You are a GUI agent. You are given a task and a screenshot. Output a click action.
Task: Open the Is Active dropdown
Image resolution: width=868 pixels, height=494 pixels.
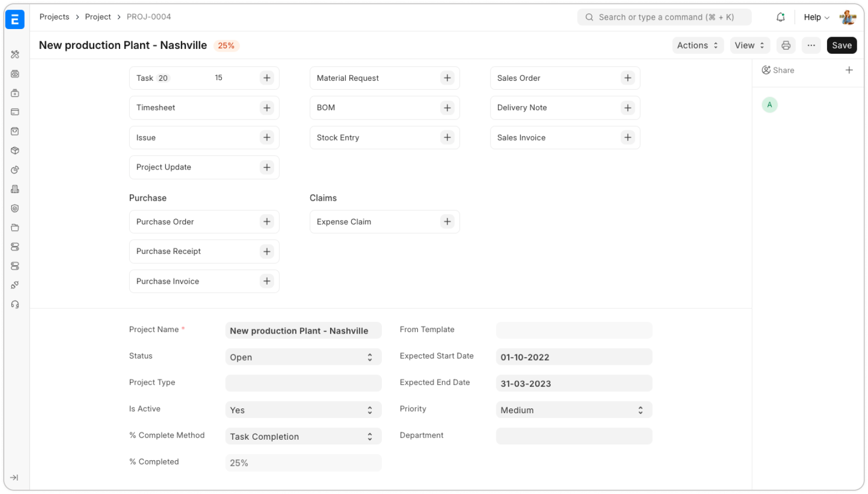[x=303, y=410]
